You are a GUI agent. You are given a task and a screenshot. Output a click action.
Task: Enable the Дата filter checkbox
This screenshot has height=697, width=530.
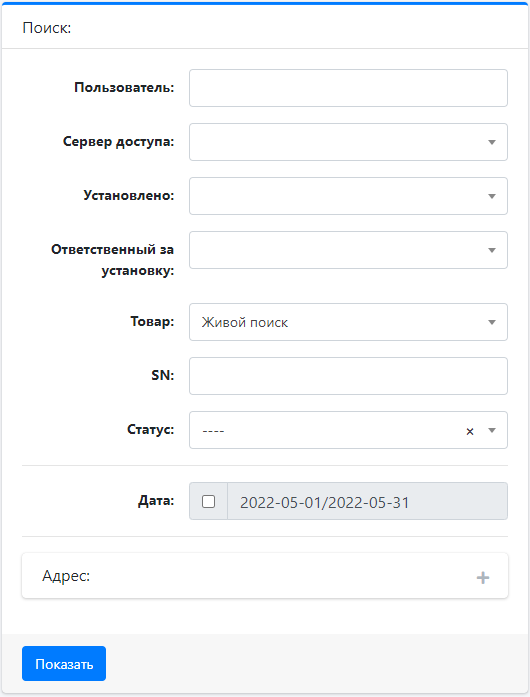[208, 501]
